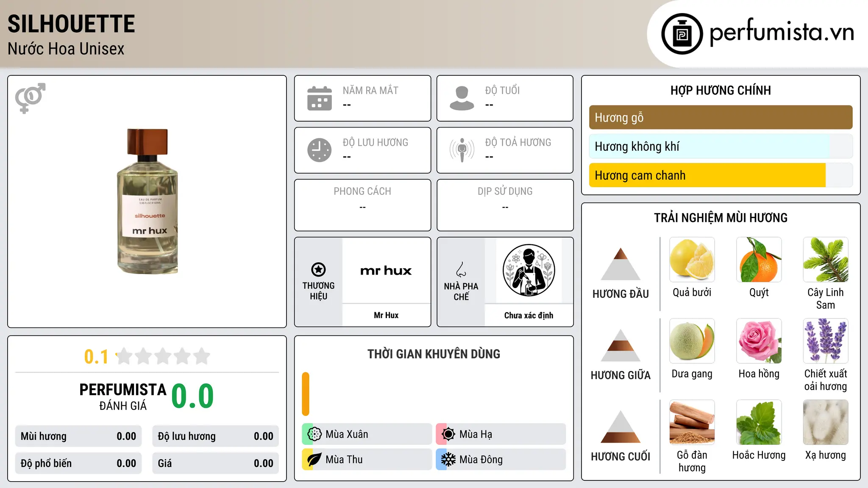Click the perfumer illustration above Chưa xác định
Viewport: 868px width, 488px height.
coord(529,270)
